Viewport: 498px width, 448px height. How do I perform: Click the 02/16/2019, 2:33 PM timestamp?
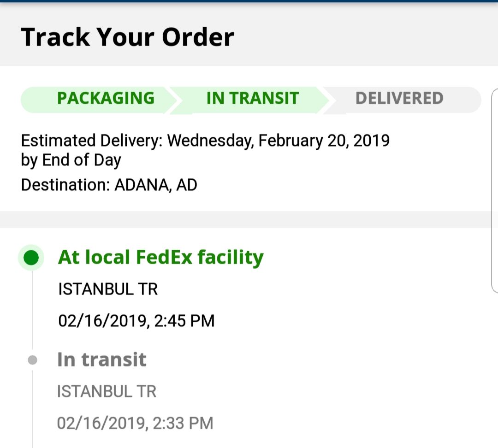point(135,423)
